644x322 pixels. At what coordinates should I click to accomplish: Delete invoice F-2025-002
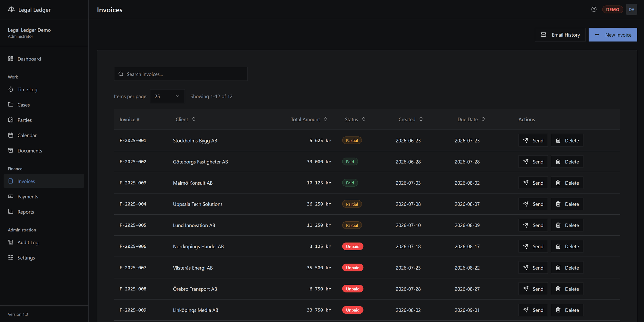[x=567, y=162]
